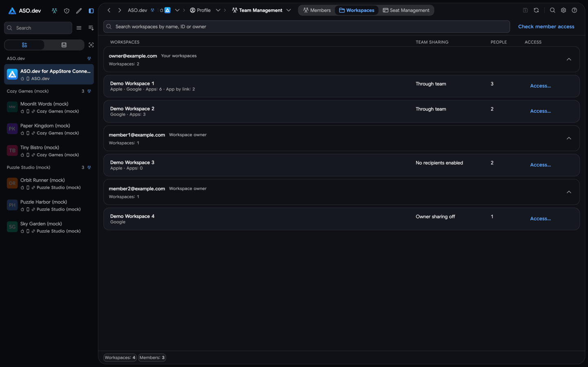588x367 pixels.
Task: Collapse the member2@example.com workspace group
Action: click(569, 192)
